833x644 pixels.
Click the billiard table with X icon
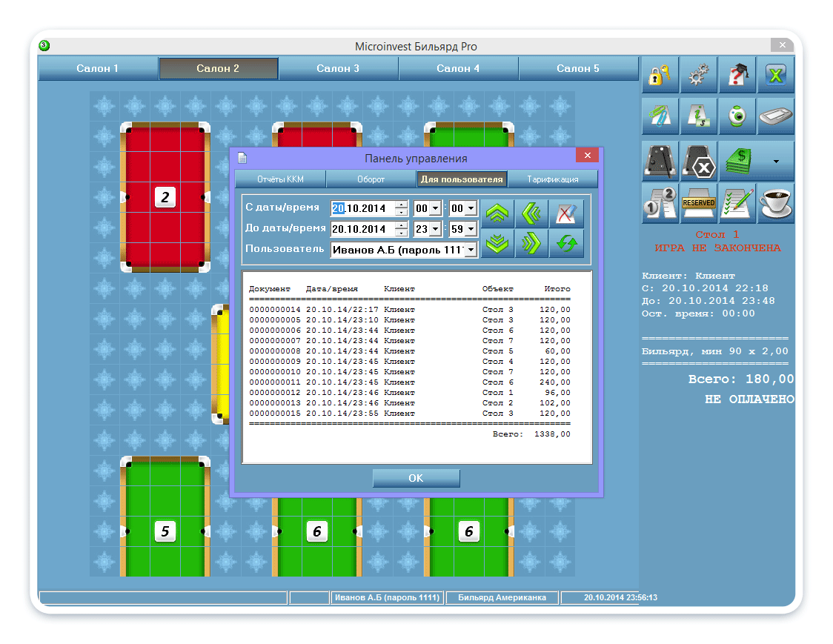[698, 161]
